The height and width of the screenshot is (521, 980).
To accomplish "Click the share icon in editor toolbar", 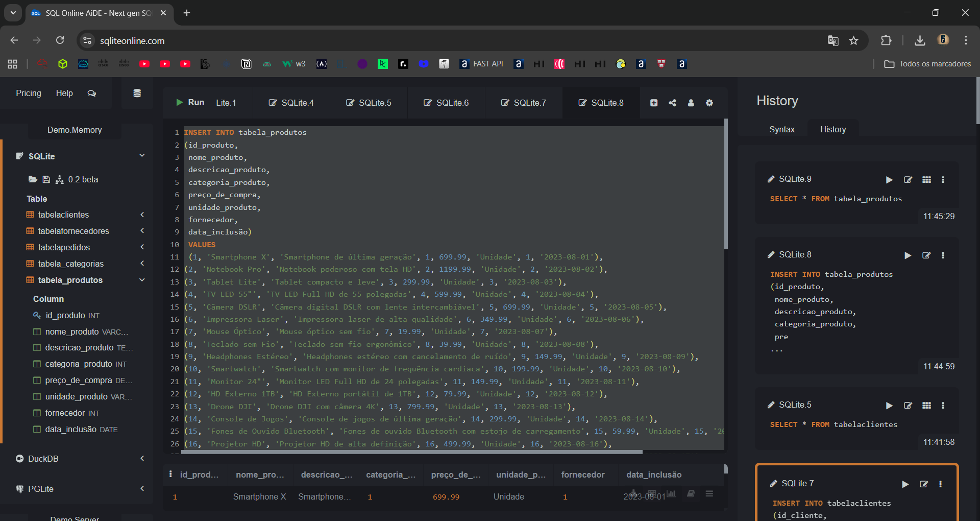I will click(672, 103).
